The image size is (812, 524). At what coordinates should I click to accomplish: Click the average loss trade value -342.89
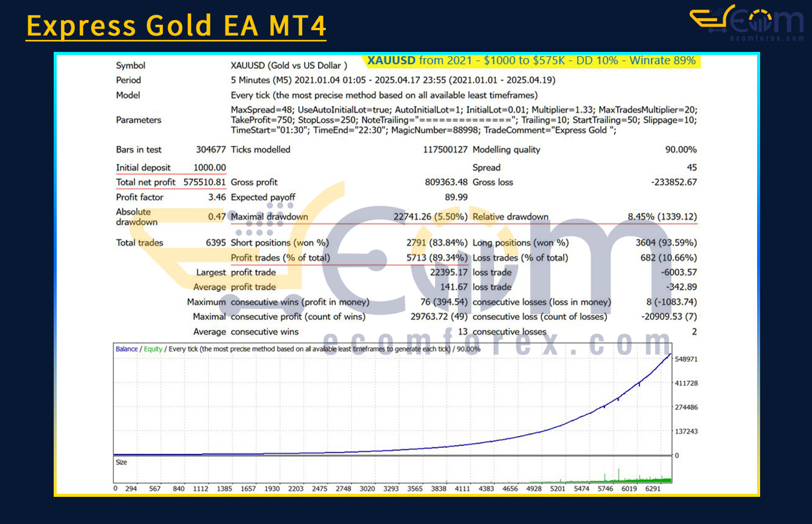(682, 287)
